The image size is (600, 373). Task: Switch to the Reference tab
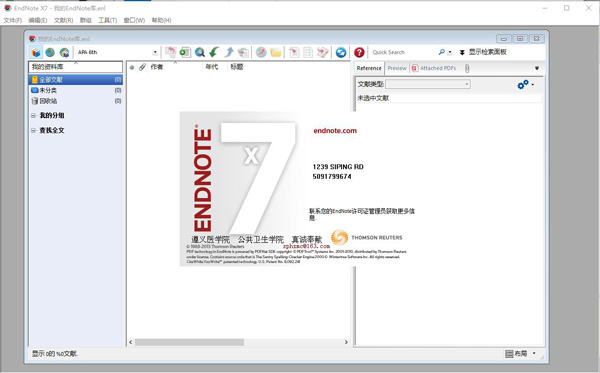[x=369, y=68]
